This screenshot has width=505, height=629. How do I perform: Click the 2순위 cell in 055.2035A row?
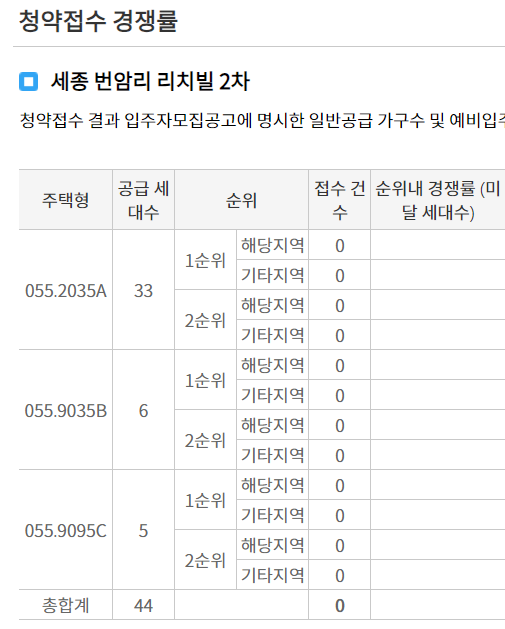(205, 320)
